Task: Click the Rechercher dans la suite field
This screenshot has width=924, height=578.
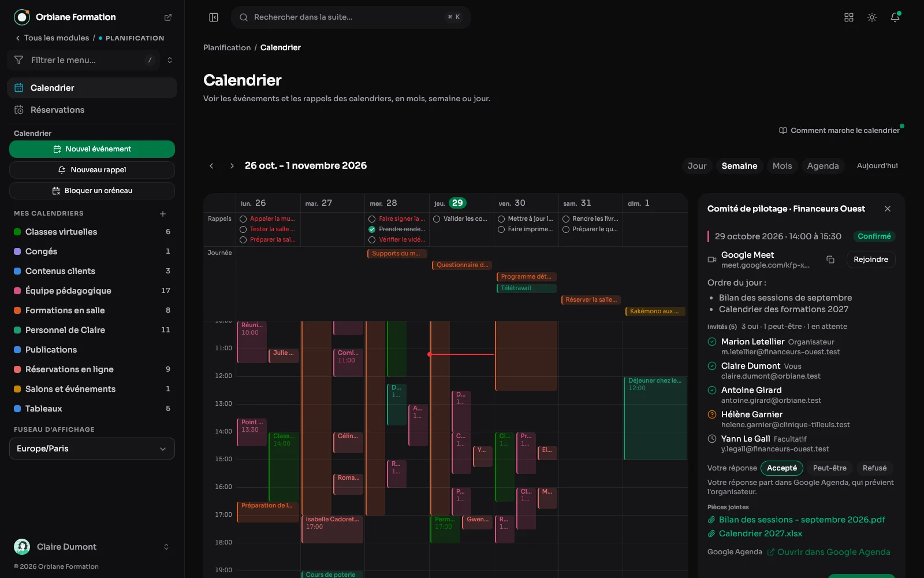Action: (351, 17)
